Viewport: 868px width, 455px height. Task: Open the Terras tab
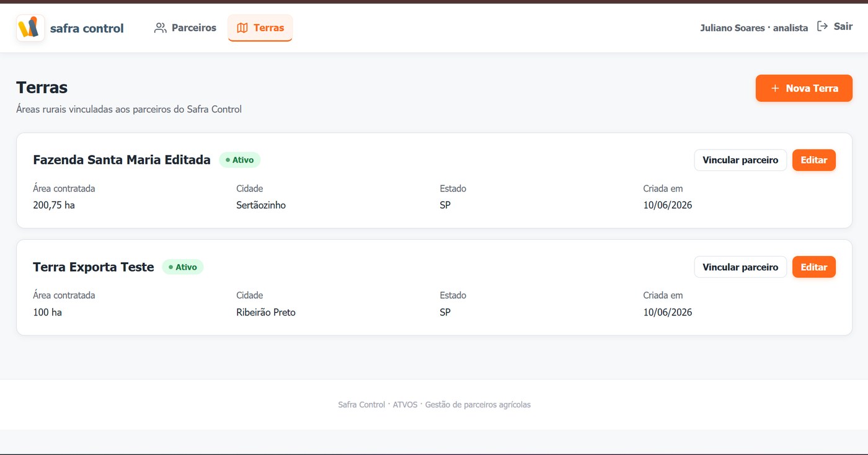pos(260,28)
